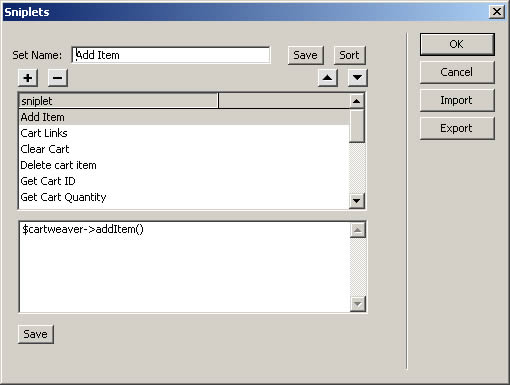Add a new sniplet with the plus button
This screenshot has width=510, height=385.
28,78
